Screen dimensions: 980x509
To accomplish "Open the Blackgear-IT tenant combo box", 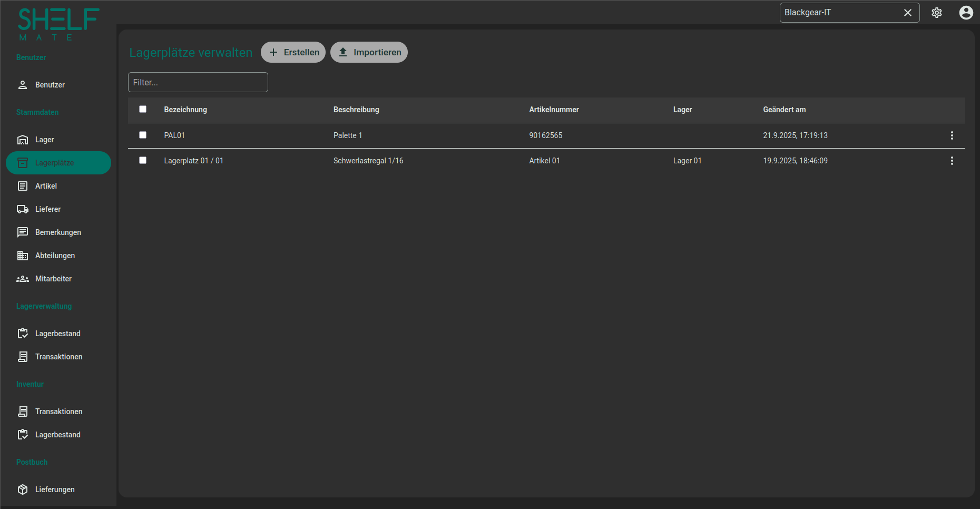I will tap(839, 13).
